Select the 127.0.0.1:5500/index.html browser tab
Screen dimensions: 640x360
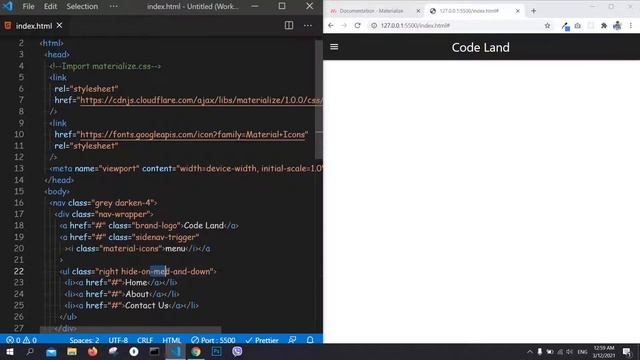click(x=469, y=11)
